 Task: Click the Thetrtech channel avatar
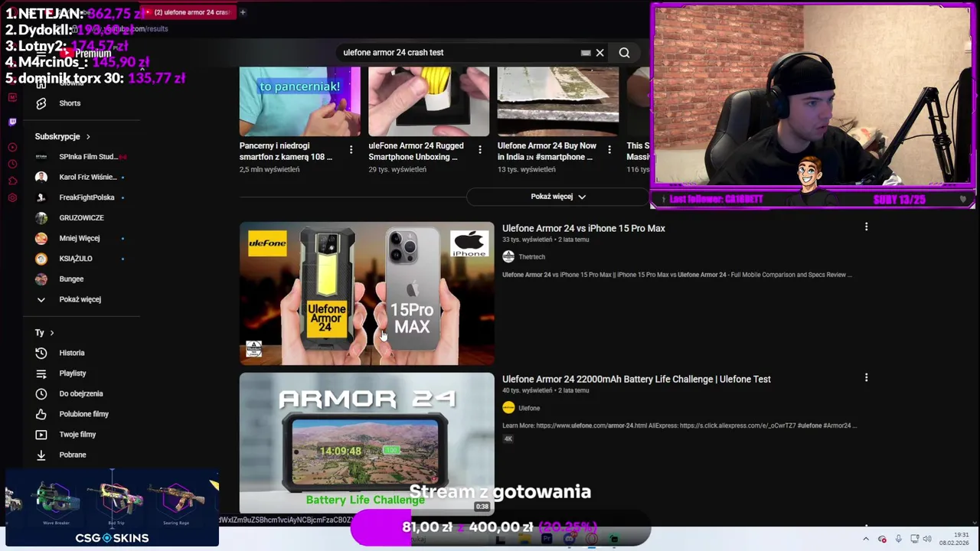coord(508,257)
